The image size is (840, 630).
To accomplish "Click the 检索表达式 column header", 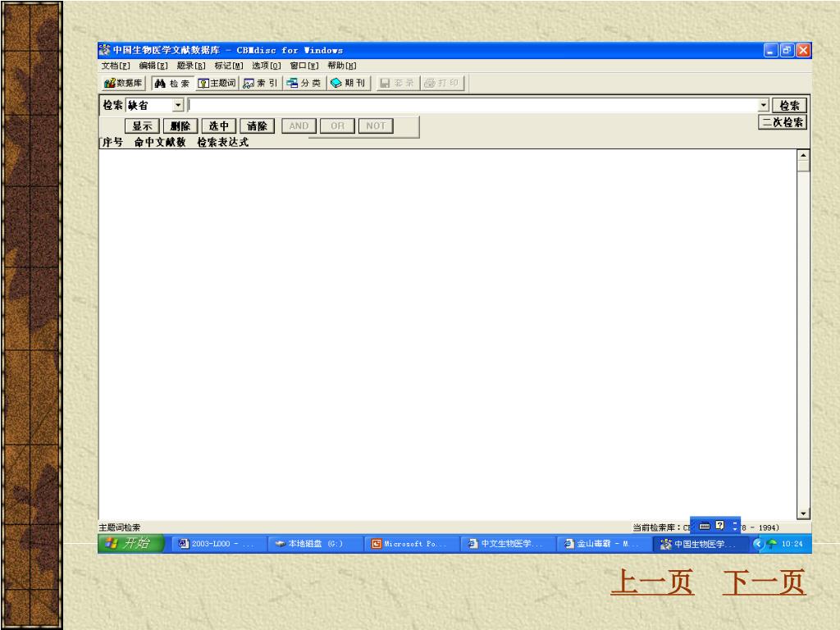I will click(x=223, y=142).
